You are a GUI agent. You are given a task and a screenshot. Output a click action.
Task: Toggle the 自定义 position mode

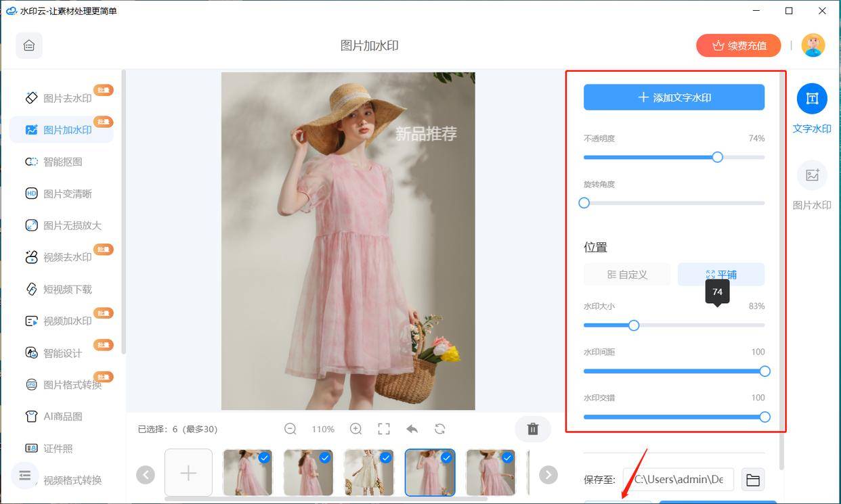[x=626, y=274]
